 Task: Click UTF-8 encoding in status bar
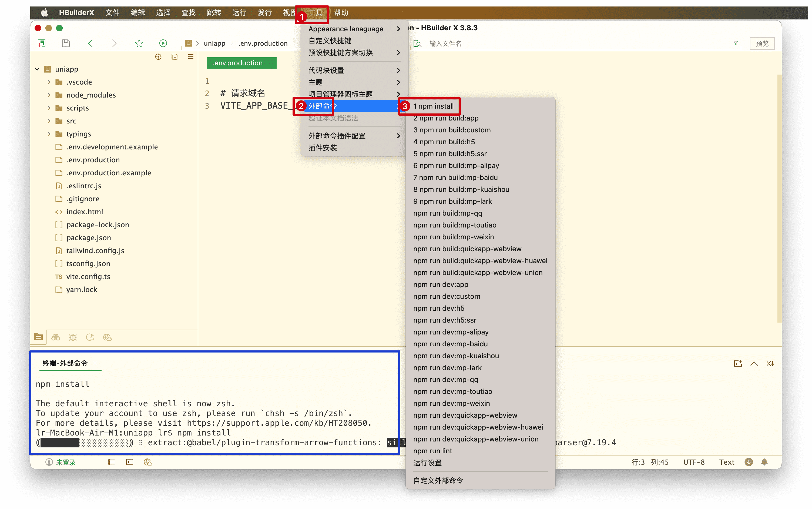pyautogui.click(x=693, y=462)
